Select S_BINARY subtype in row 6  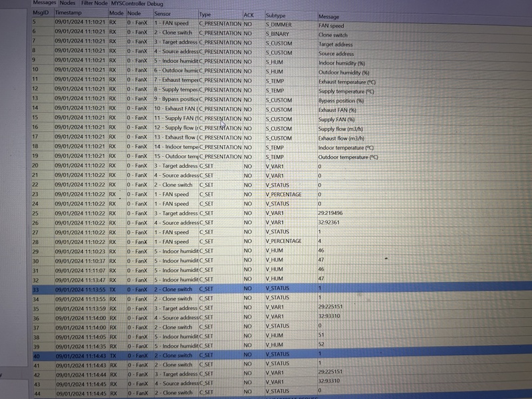tap(277, 34)
